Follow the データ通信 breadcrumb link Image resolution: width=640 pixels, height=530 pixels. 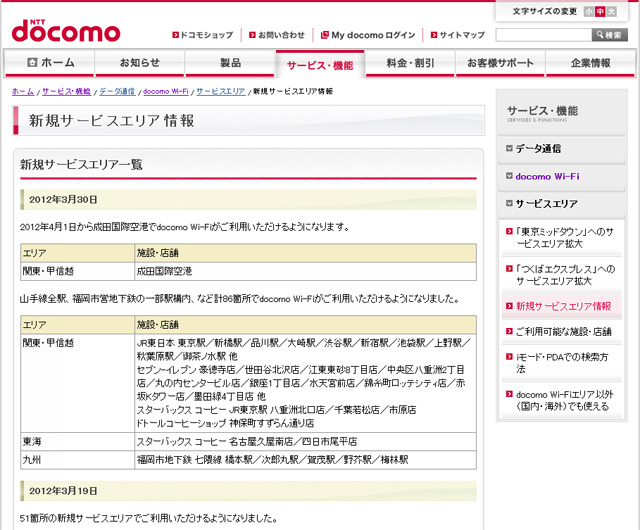117,91
